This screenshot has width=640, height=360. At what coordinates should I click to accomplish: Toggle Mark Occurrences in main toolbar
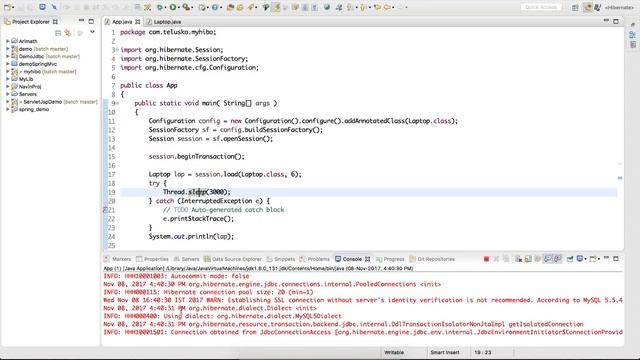point(276,7)
